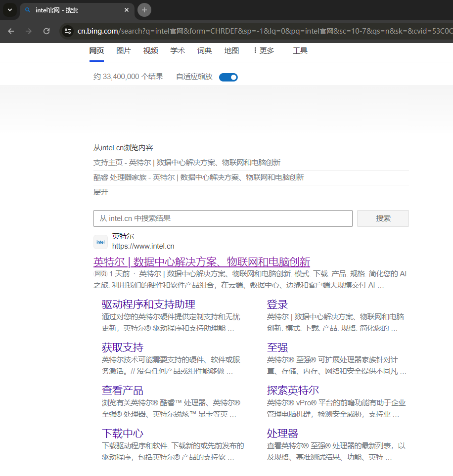Open https://www.intel.cn URL
Viewport: 453px width, 476px height.
[x=143, y=246]
